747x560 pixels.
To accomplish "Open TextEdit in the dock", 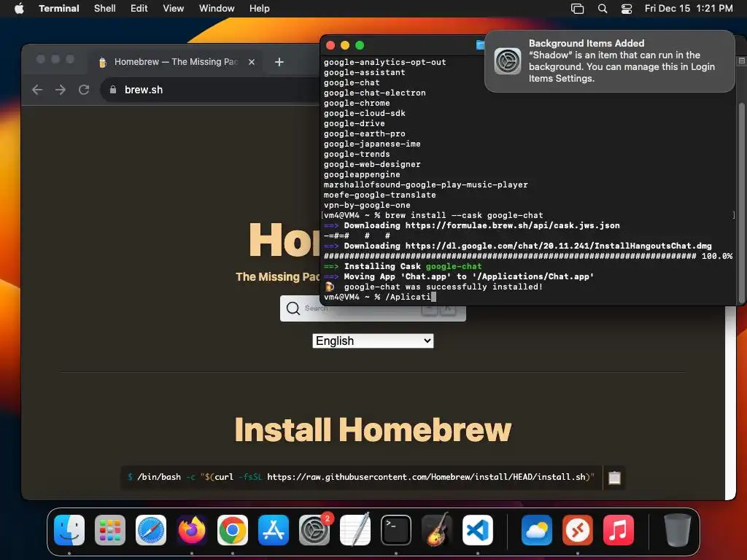I will (355, 530).
